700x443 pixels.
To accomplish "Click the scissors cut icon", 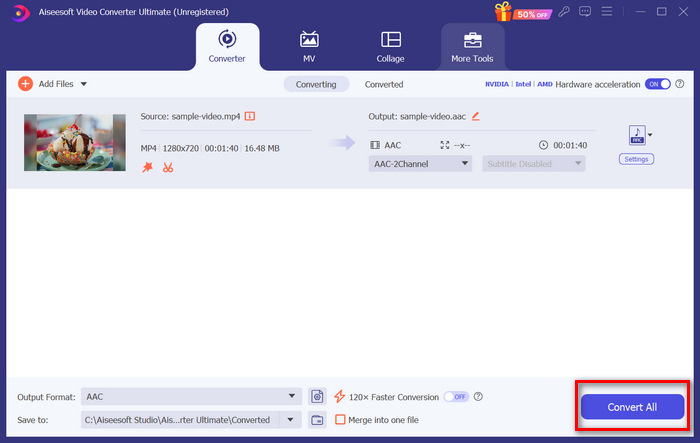I will point(168,167).
